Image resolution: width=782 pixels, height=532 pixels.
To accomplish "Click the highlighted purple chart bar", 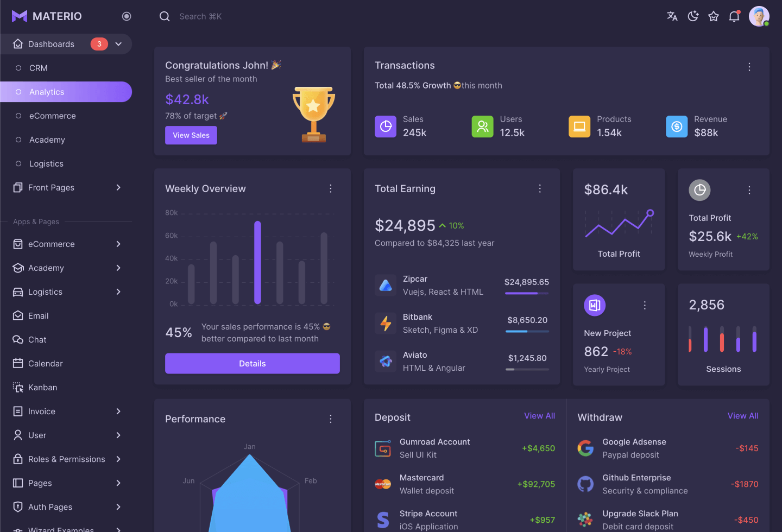I will coord(257,263).
